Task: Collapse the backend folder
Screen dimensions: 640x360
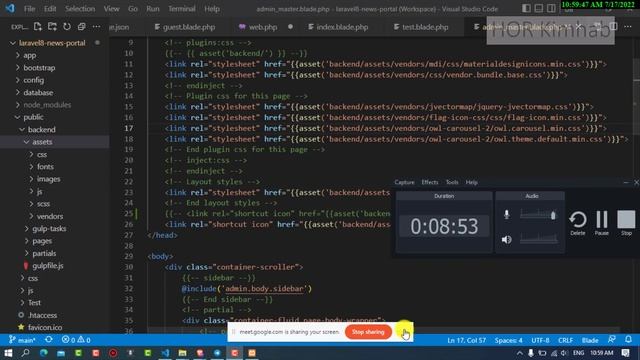Action: pos(41,129)
